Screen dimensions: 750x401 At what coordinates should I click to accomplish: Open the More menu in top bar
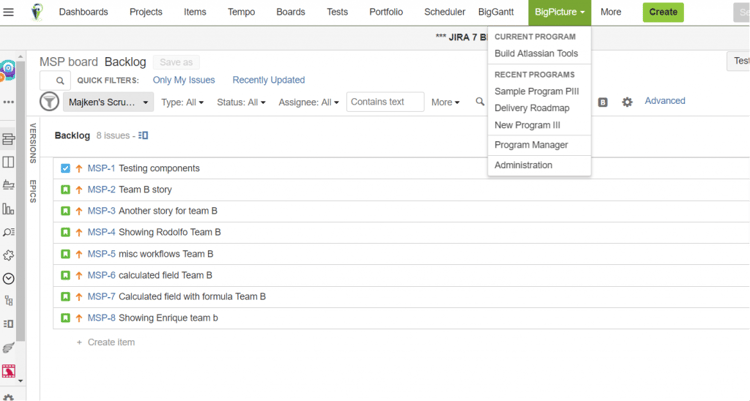pyautogui.click(x=611, y=12)
